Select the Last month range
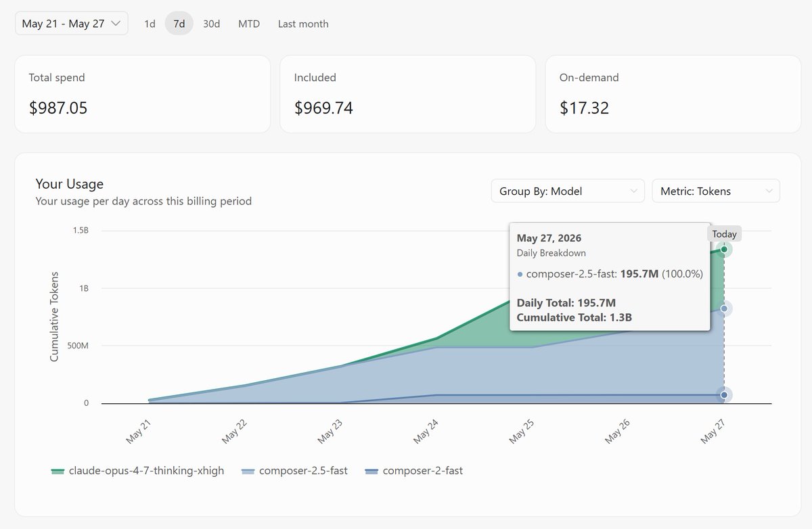 [x=303, y=24]
